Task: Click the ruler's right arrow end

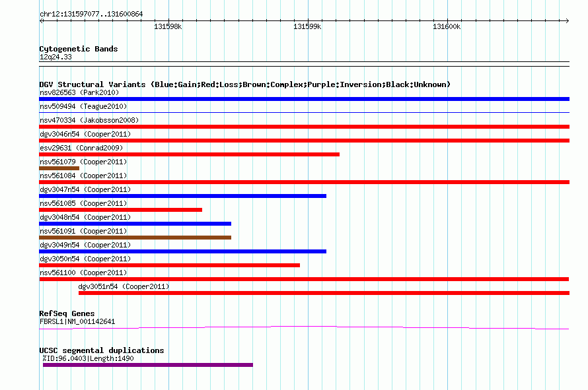Action: coord(568,20)
